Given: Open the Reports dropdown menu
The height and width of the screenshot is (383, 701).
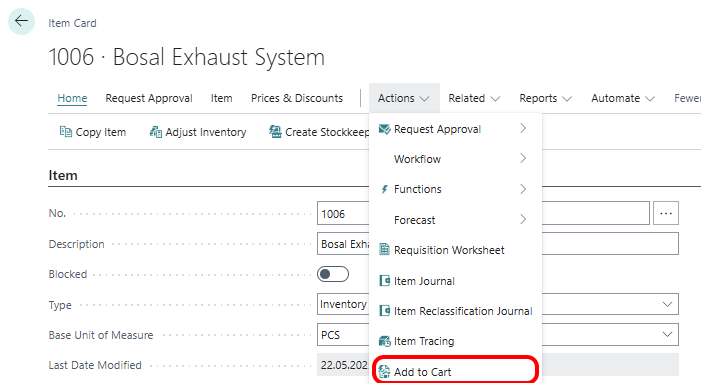Looking at the screenshot, I should [545, 98].
